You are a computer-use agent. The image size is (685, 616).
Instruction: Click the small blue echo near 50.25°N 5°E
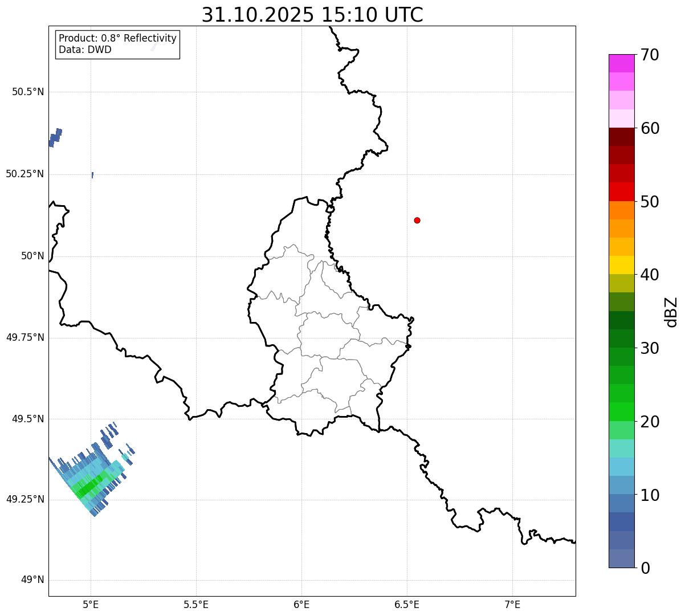click(92, 175)
